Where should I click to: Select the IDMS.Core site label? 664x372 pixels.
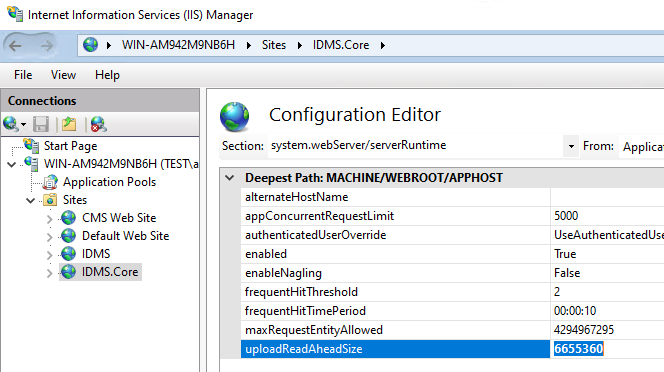click(110, 272)
